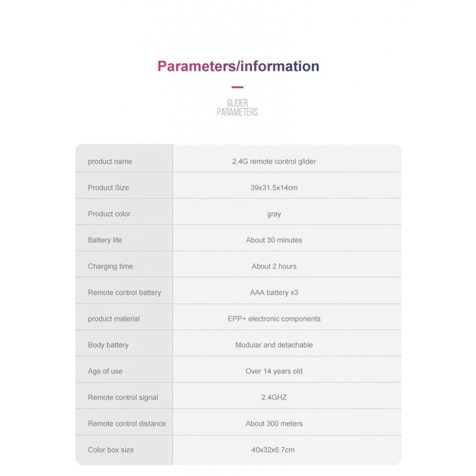Image resolution: width=476 pixels, height=476 pixels.
Task: Click the Modular and detachable value
Action: click(x=274, y=345)
